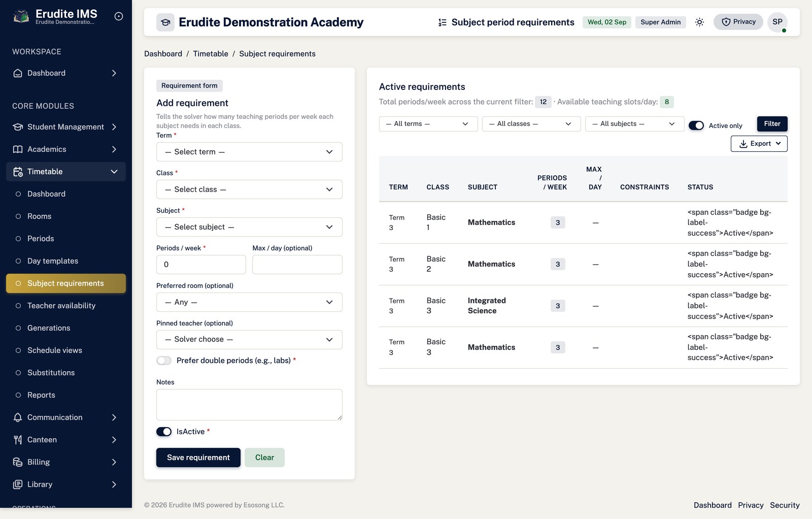This screenshot has width=812, height=519.
Task: Click the sidebar collapse circle icon
Action: coord(119,16)
